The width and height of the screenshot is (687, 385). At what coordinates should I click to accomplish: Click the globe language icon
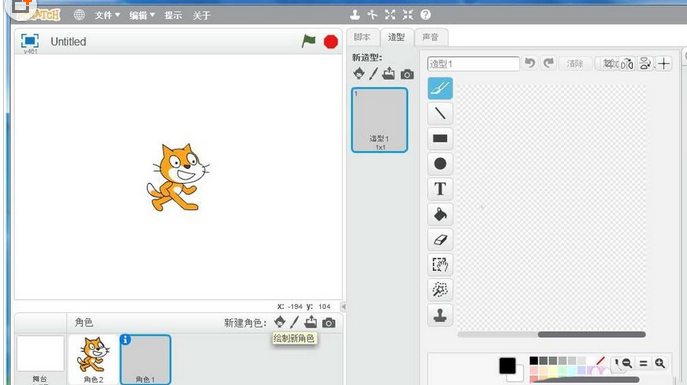pos(79,15)
